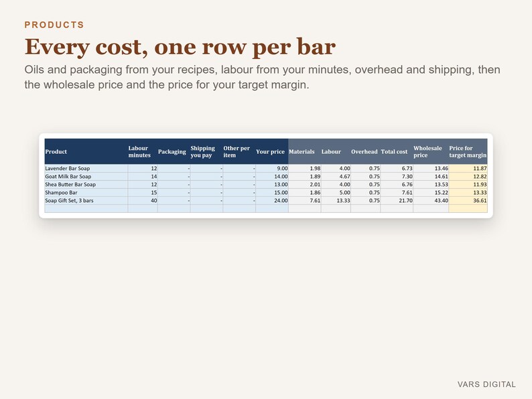Click the "Total cost" column header
This screenshot has height=399, width=532.
tap(397, 151)
